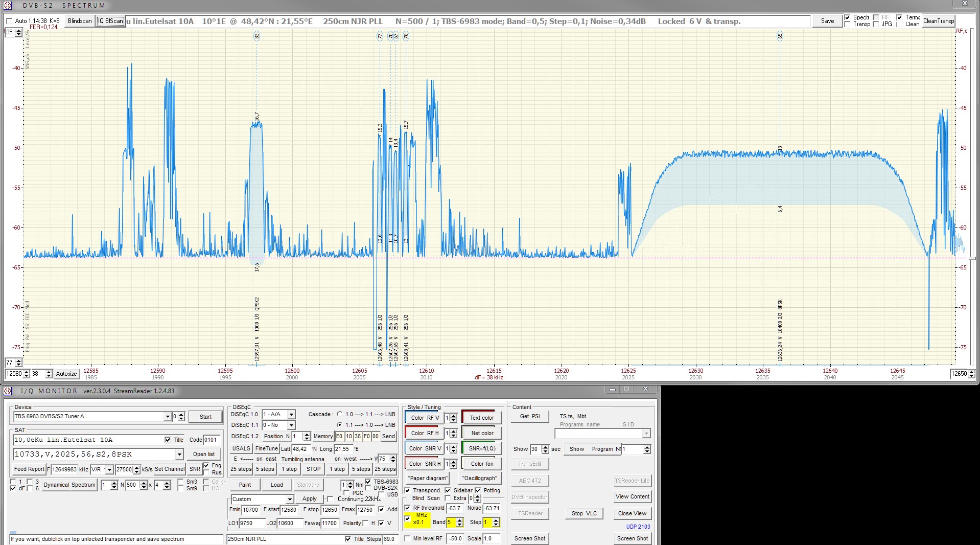
Task: Click the UDP 2103 link
Action: (638, 527)
